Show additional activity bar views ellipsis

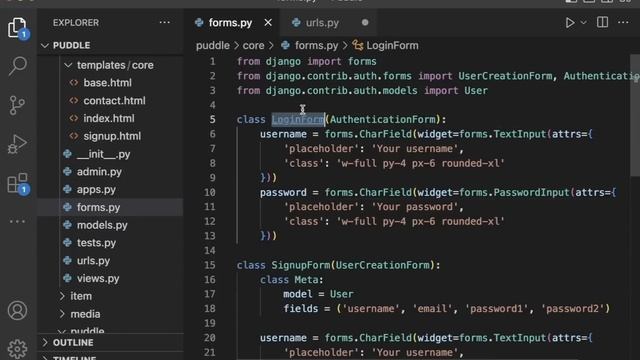click(x=17, y=222)
